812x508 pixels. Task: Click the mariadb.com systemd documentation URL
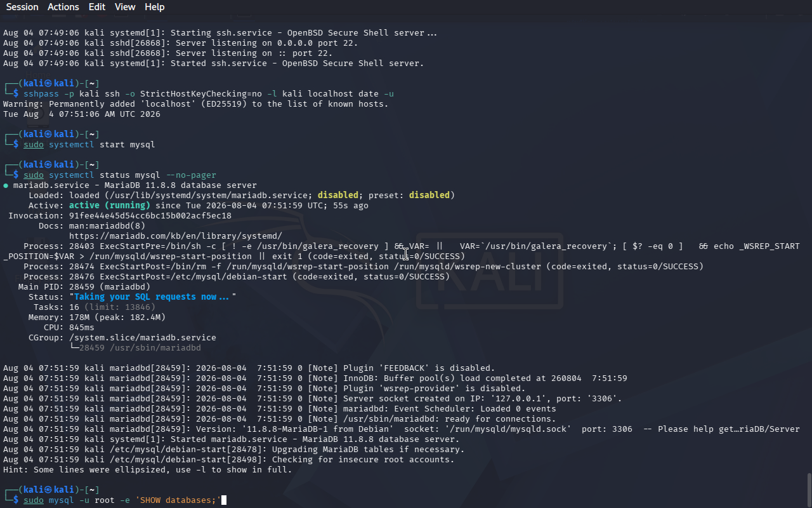pyautogui.click(x=176, y=236)
